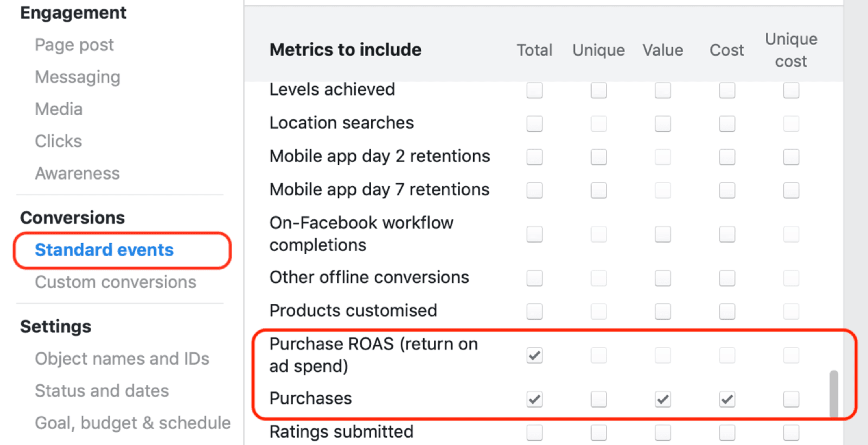Select Awareness in the sidebar

(77, 174)
